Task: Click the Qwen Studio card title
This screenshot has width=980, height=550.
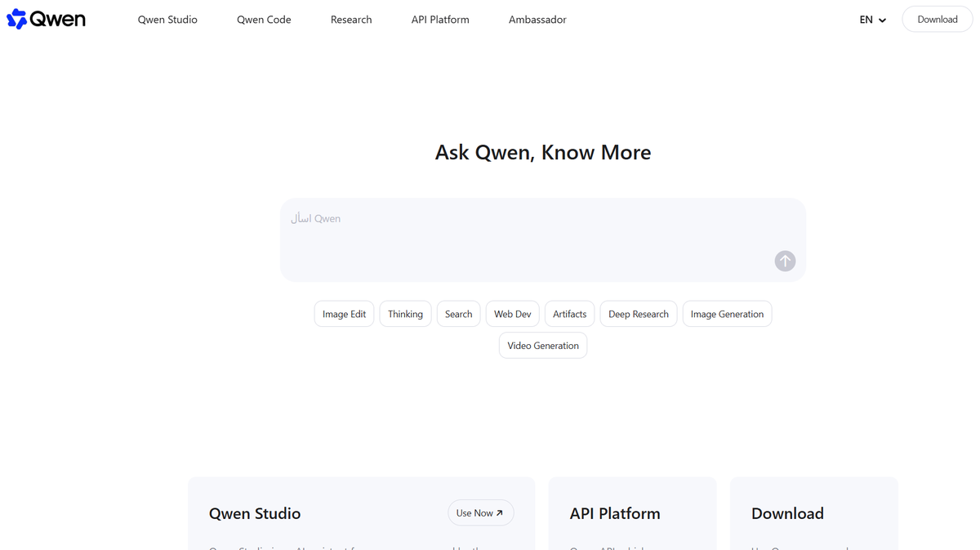Action: pyautogui.click(x=255, y=513)
